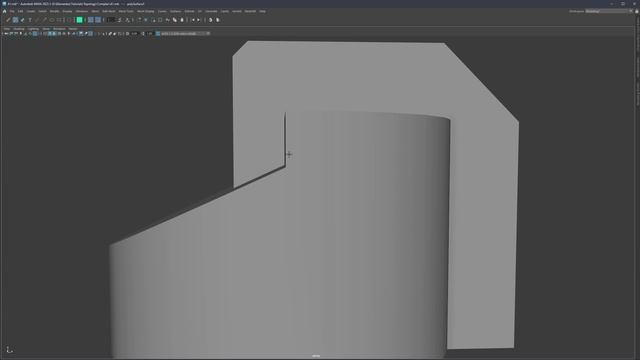Screen dimensions: 640x360
Task: Open the Surfaces menu
Action: pyautogui.click(x=176, y=11)
